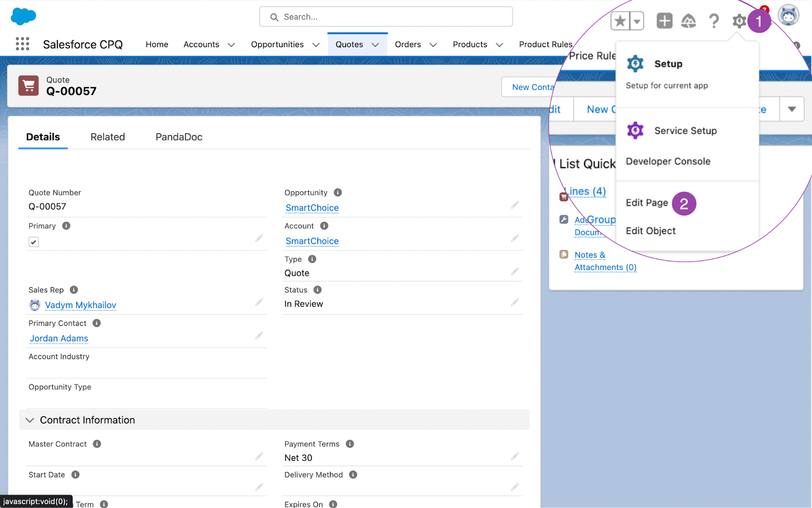
Task: Show info tooltip for Type field
Action: point(312,259)
